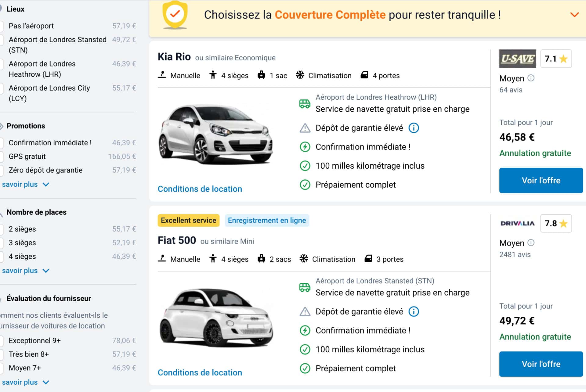Enable the Zéro dépôt de garantie filter

[1, 170]
